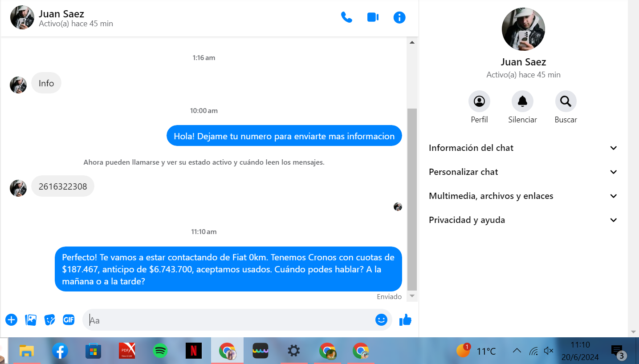Click the sender avatar beside the "Info" message
639x364 pixels.
(x=18, y=85)
